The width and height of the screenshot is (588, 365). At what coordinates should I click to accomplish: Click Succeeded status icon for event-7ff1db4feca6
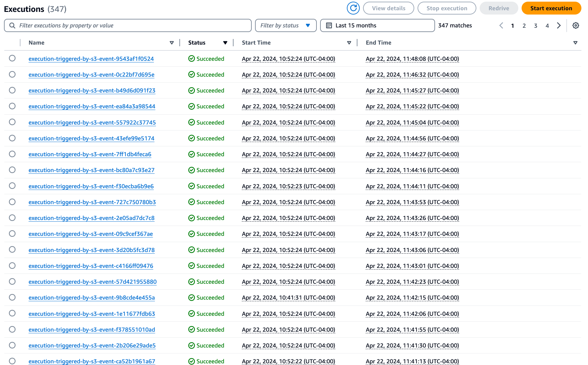(x=192, y=154)
